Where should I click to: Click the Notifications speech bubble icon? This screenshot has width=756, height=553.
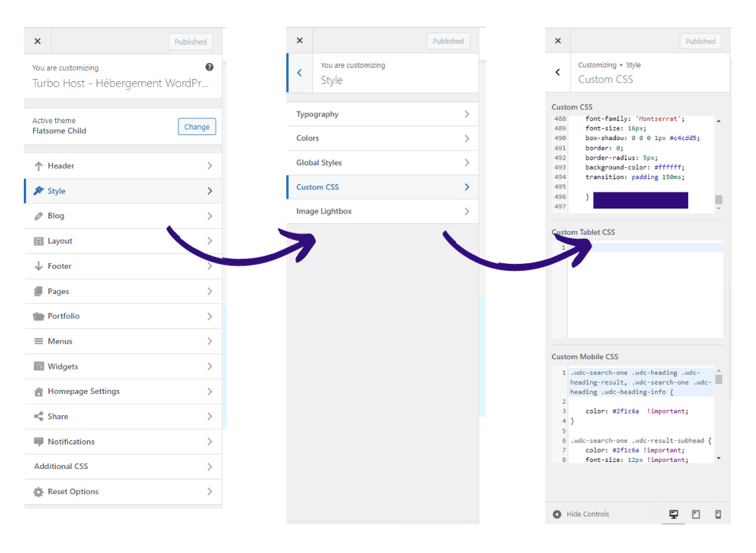click(x=38, y=442)
